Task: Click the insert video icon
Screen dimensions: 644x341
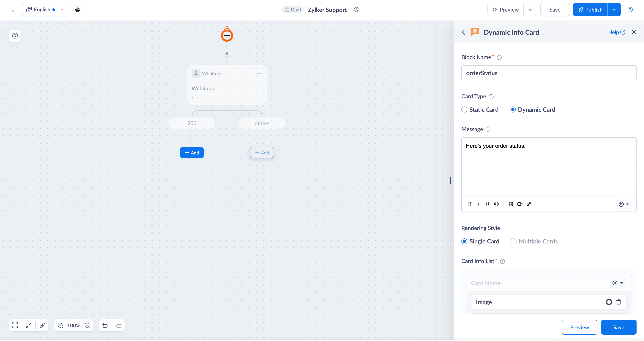Action: point(520,204)
